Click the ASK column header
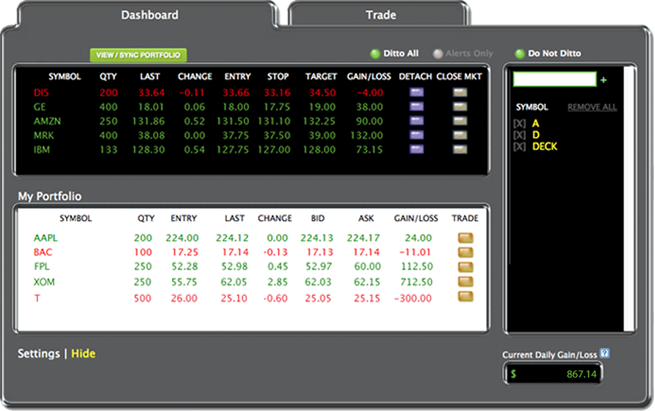 click(x=366, y=218)
